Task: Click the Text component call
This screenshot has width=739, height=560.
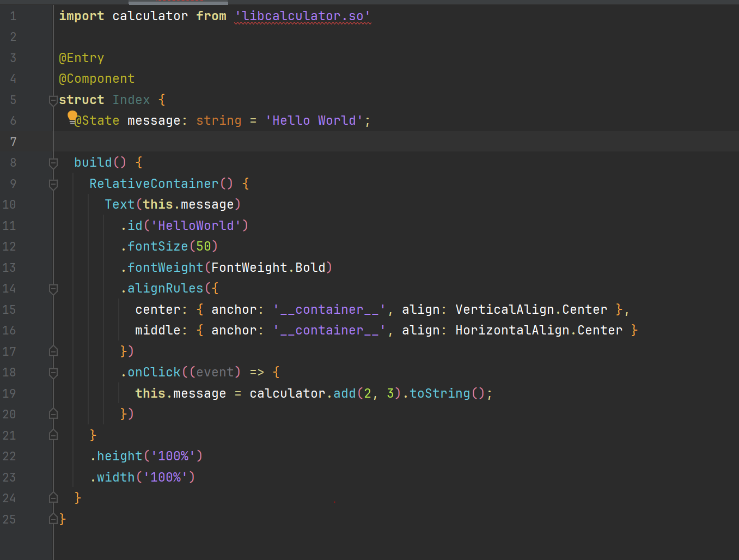Action: tap(120, 205)
